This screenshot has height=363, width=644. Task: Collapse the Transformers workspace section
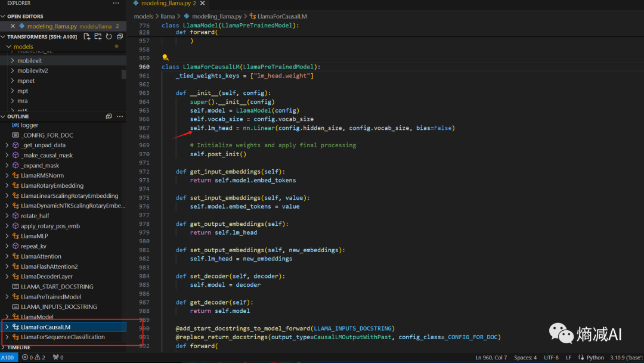(4, 36)
